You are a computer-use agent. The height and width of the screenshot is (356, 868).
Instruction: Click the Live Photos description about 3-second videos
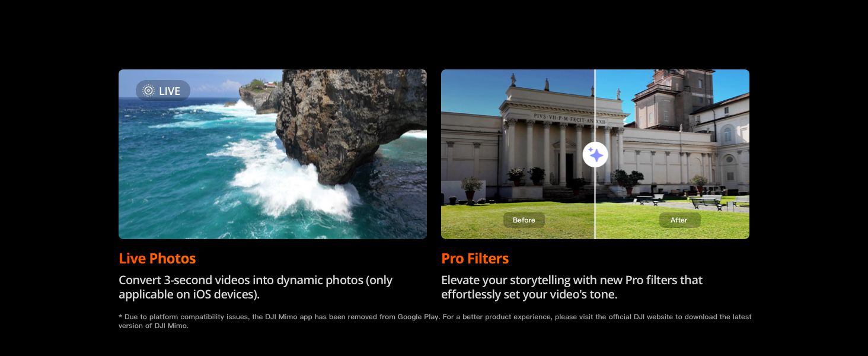coord(256,287)
